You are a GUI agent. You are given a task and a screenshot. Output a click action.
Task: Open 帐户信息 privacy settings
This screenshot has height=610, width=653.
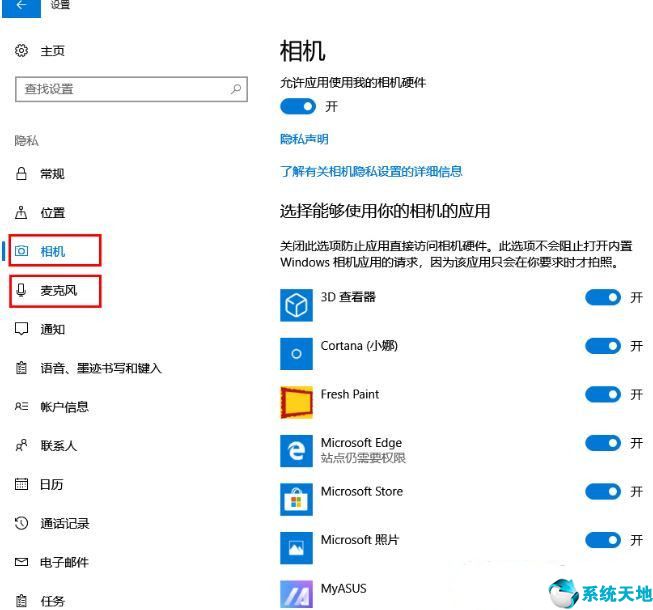pos(64,407)
